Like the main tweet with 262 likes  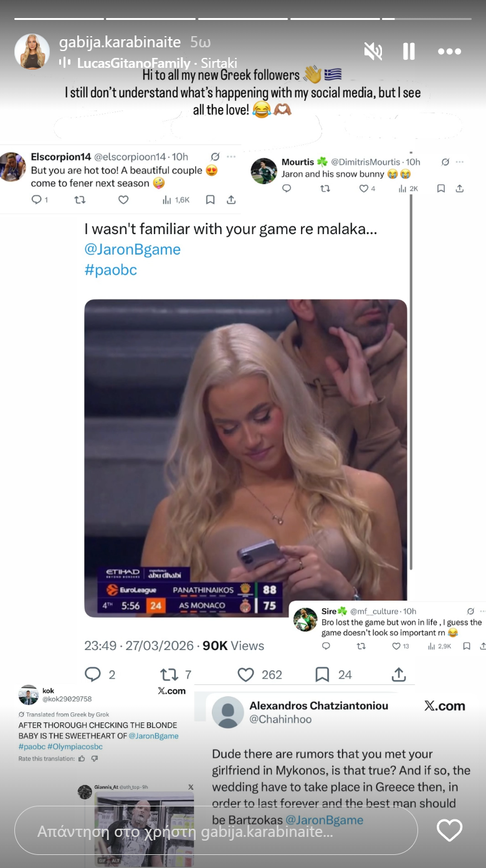pos(246,674)
